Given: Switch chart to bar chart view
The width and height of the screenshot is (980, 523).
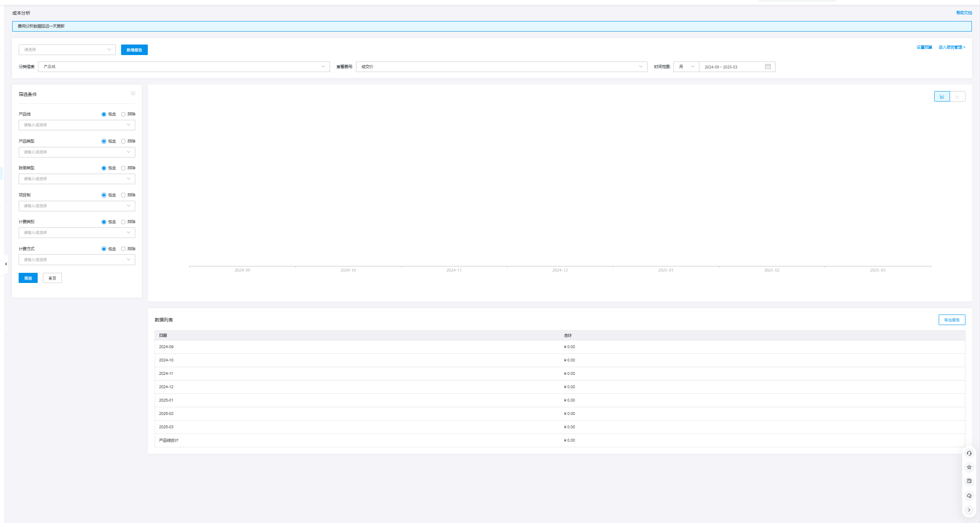Looking at the screenshot, I should coord(942,96).
